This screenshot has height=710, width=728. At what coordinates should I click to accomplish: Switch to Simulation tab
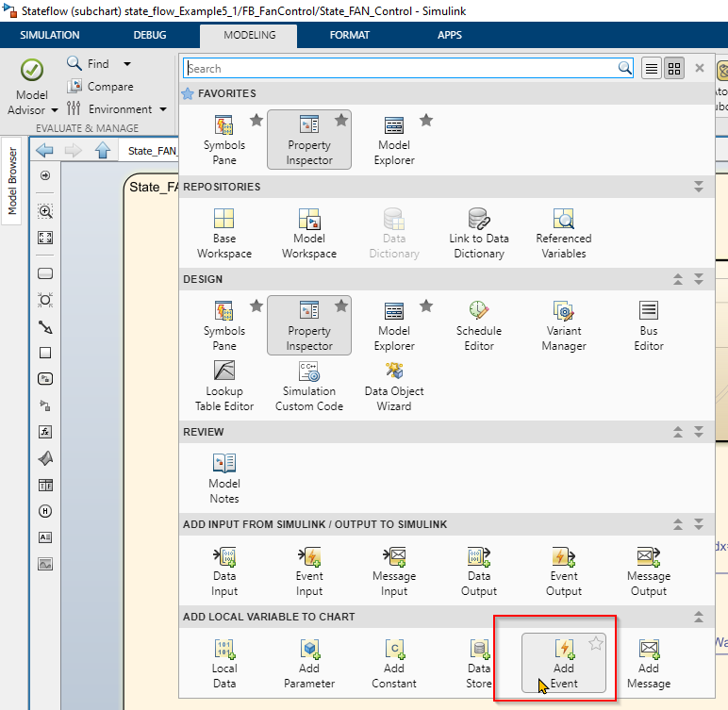point(50,35)
